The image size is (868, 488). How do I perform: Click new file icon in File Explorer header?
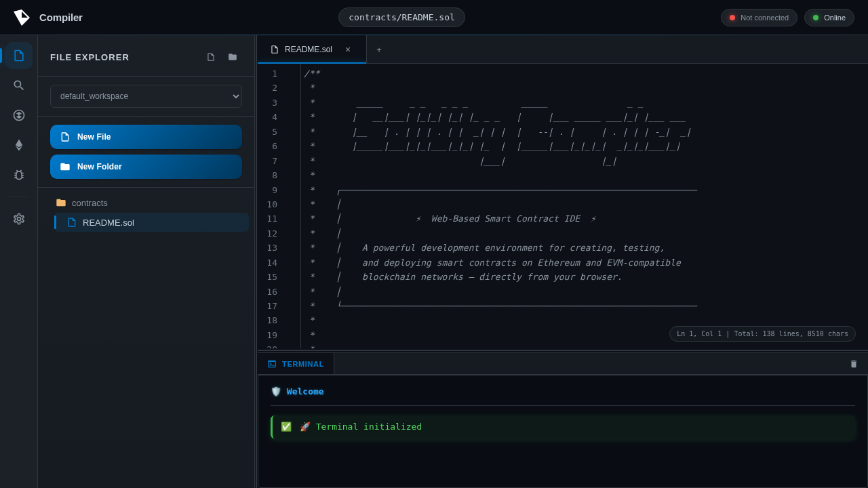coord(211,57)
